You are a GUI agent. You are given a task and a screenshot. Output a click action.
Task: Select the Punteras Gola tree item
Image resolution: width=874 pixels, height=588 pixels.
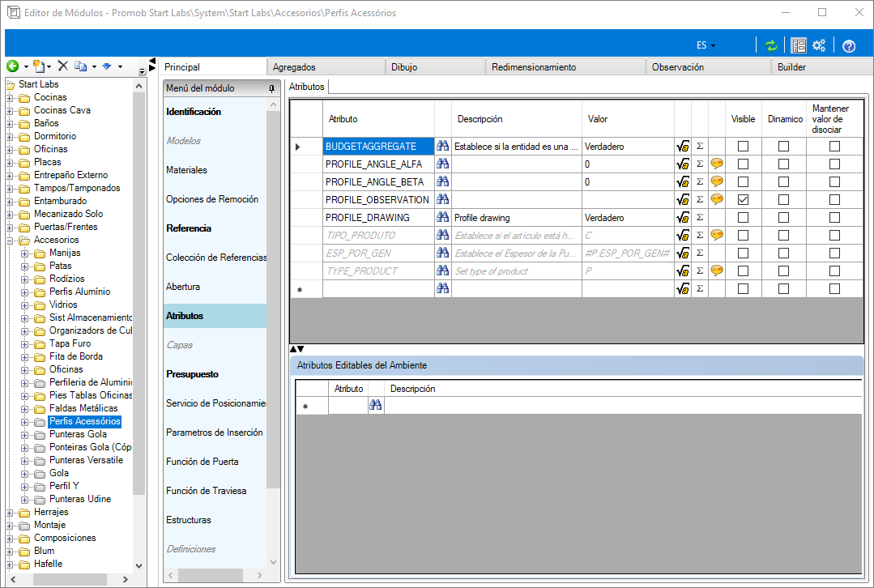[x=78, y=434]
